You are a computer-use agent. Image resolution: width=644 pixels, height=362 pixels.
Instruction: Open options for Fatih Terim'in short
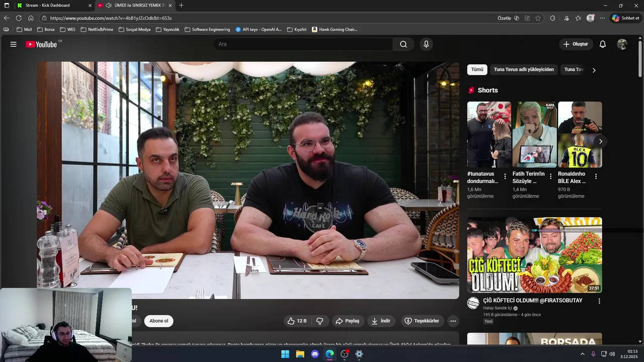550,176
